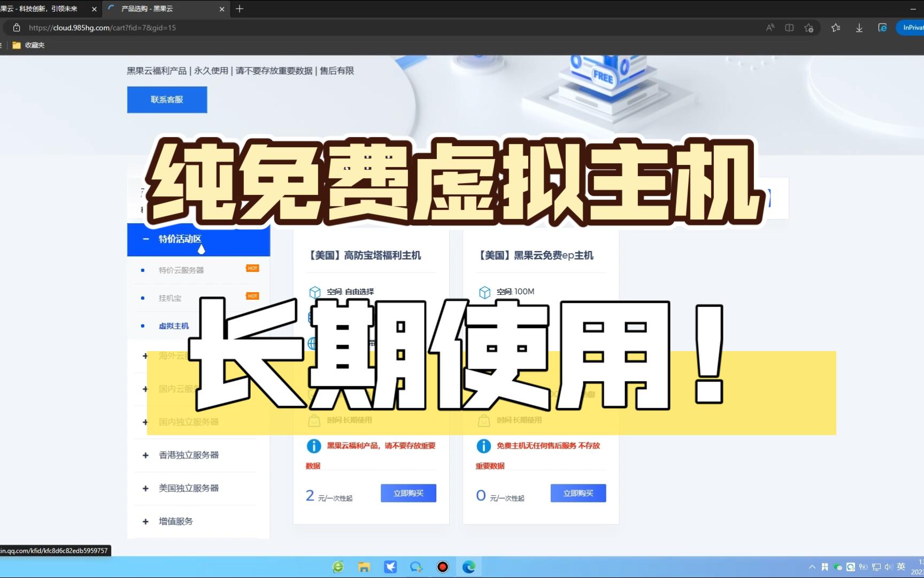Click 立即购买 for 高防宝塔福利主机
Viewport: 924px width, 578px height.
point(409,493)
